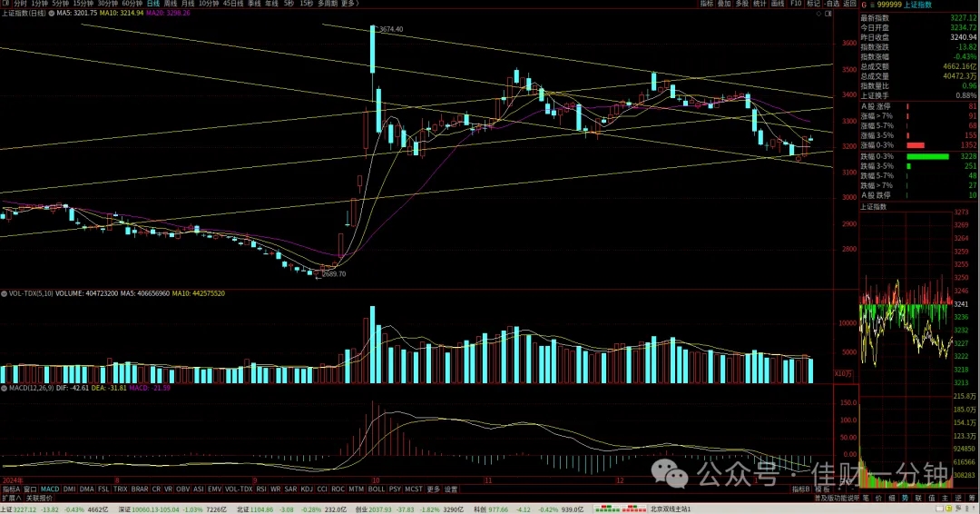Click the red G icon beside 999999
The width and height of the screenshot is (980, 514).
click(x=864, y=5)
